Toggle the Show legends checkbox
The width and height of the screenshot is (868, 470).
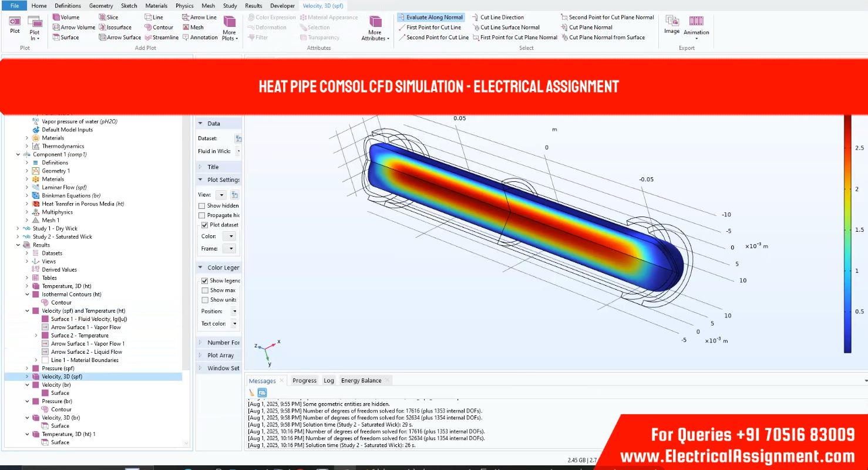tap(204, 281)
